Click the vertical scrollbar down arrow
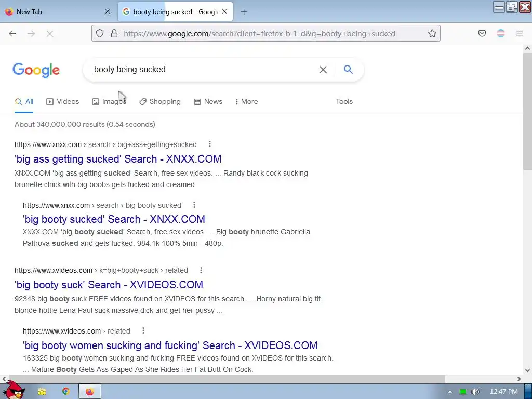The image size is (532, 399). click(527, 370)
